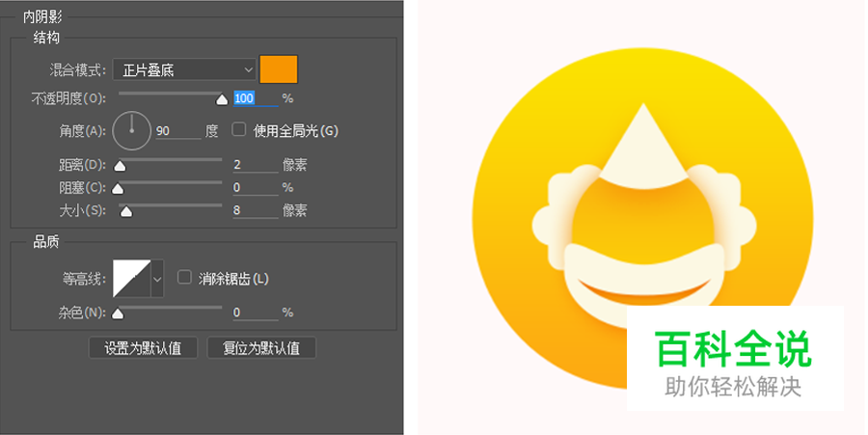Click the 阻塞 field showing 0
The image size is (868, 435).
pos(256,188)
